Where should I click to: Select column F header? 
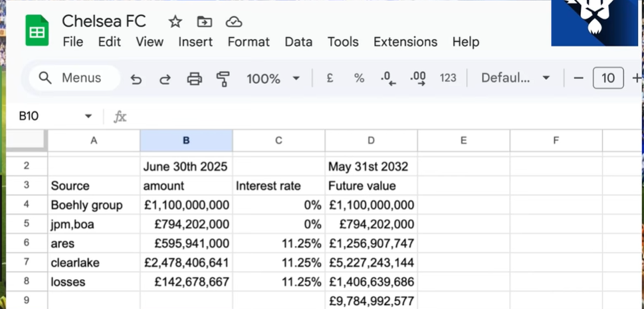(x=556, y=140)
